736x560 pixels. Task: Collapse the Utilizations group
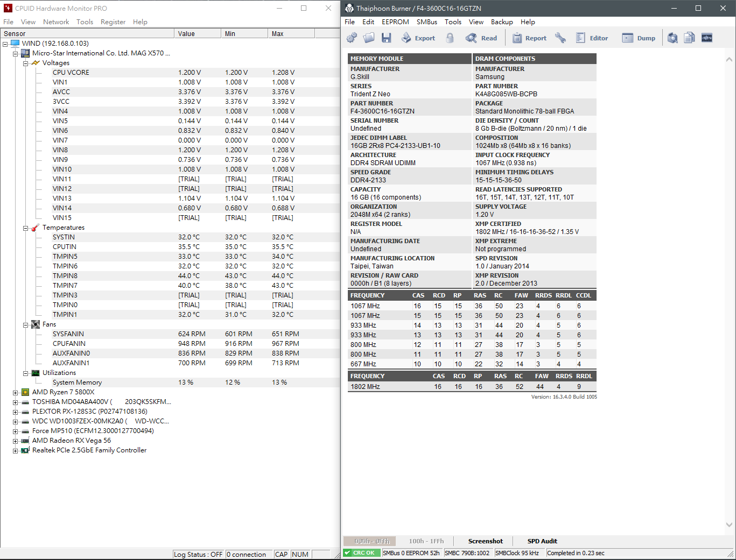point(25,373)
